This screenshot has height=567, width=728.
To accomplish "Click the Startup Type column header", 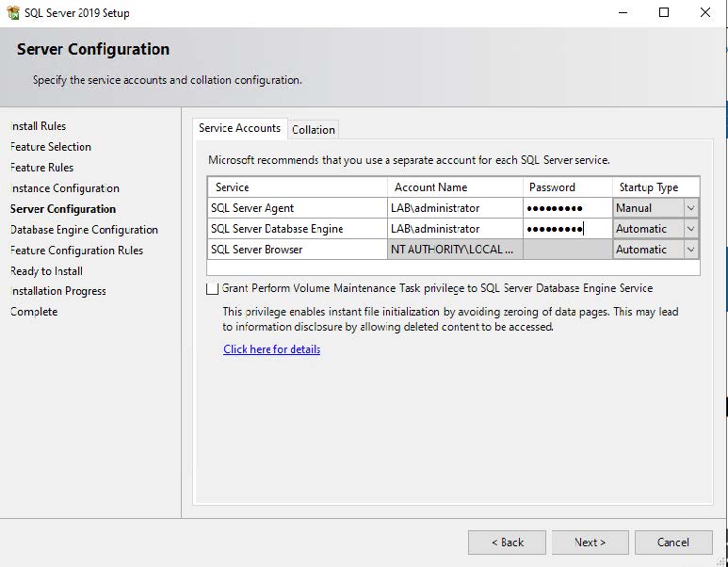I will (x=655, y=187).
